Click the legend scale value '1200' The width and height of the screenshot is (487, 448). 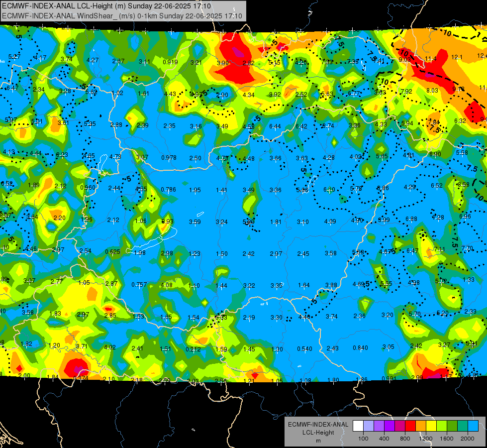426,439
